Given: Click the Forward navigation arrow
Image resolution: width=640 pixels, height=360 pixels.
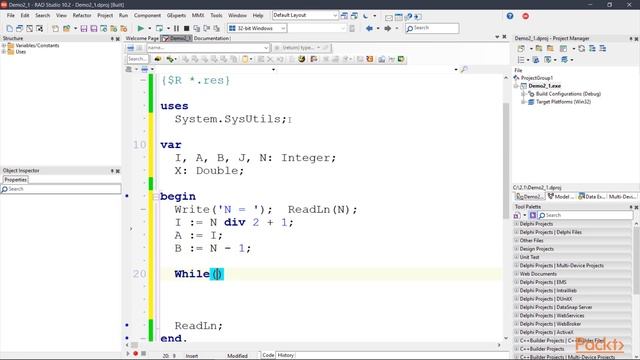Looking at the screenshot, I should (387, 28).
